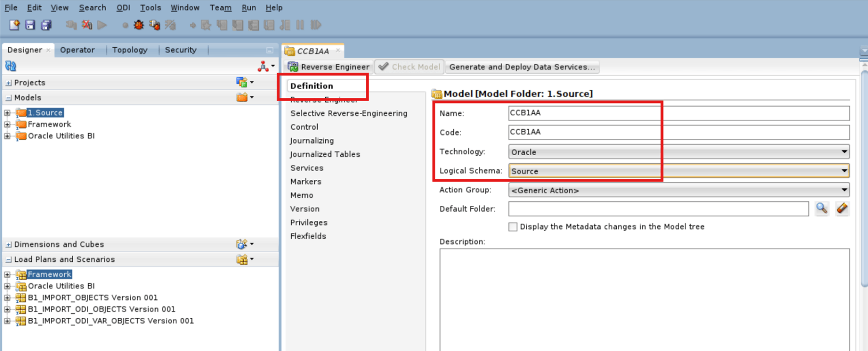Open the Journalized Tables section

pyautogui.click(x=325, y=154)
